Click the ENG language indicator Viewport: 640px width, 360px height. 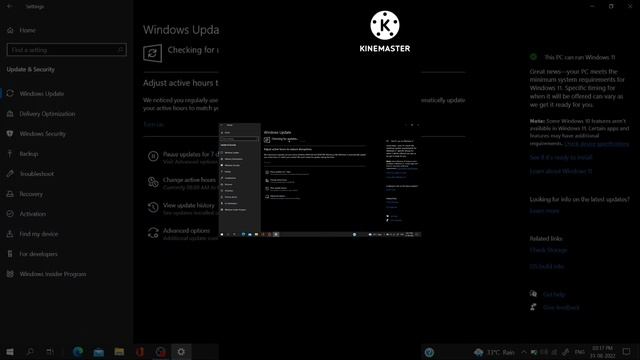580,352
